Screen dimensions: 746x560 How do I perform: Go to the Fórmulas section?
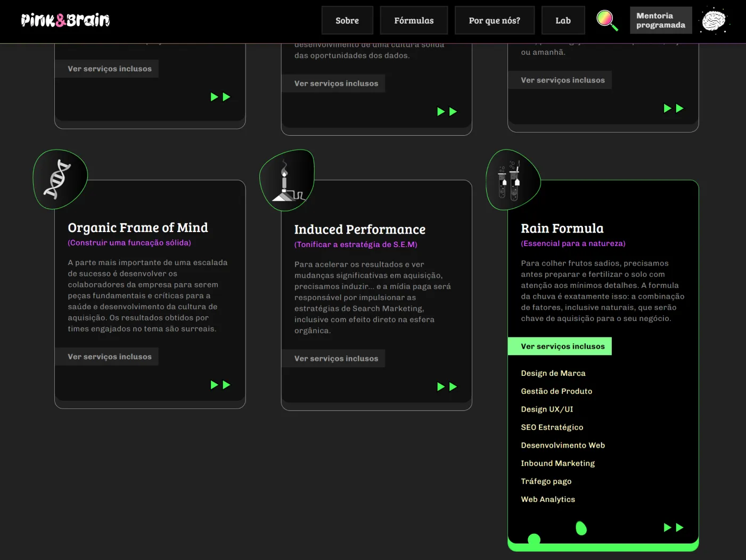click(414, 21)
